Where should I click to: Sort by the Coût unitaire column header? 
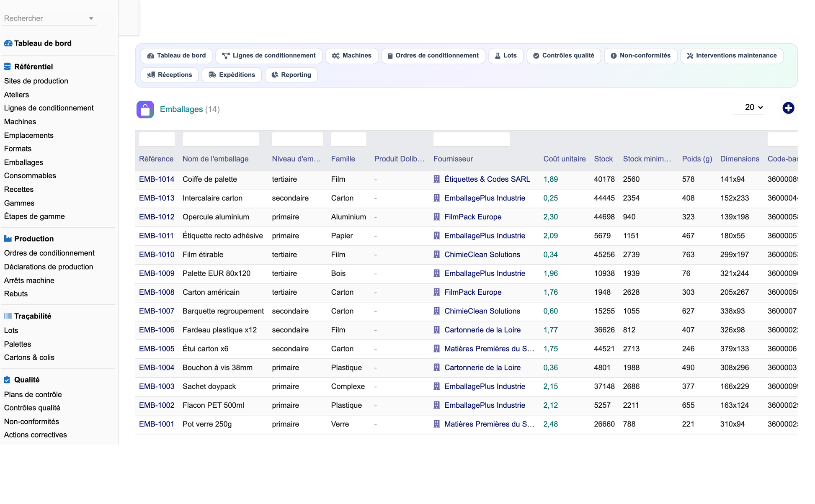pos(564,159)
